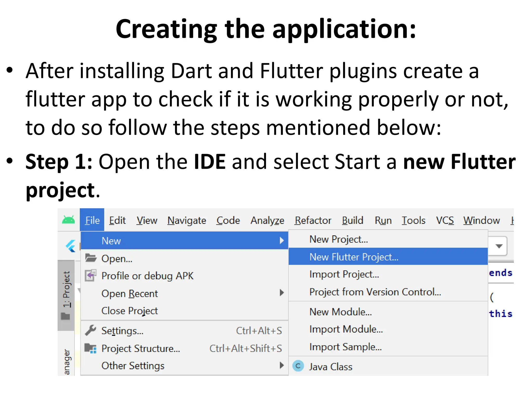Open the Run menu
The height and width of the screenshot is (399, 532).
click(383, 220)
